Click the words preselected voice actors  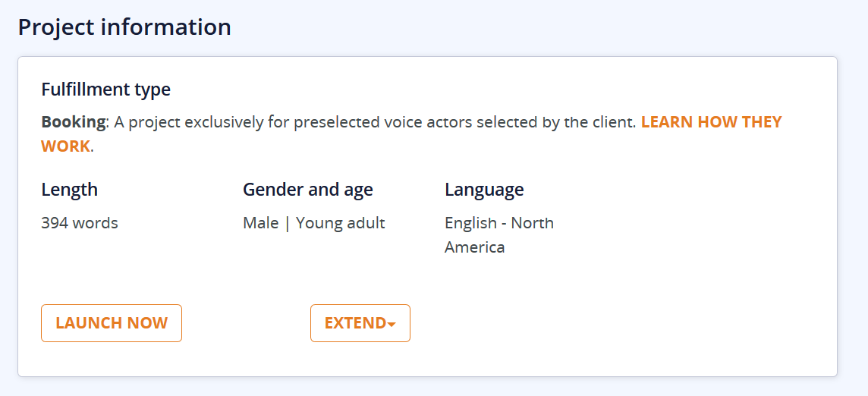click(369, 122)
